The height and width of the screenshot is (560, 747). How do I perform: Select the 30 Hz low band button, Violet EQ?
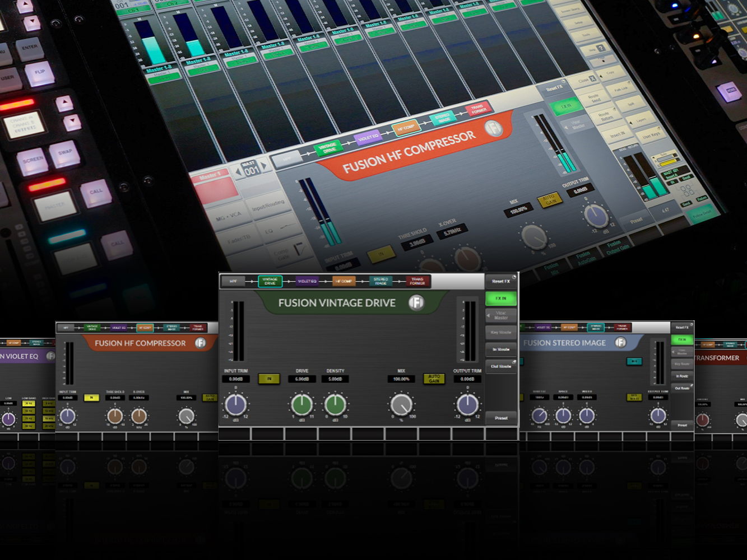coord(29,404)
